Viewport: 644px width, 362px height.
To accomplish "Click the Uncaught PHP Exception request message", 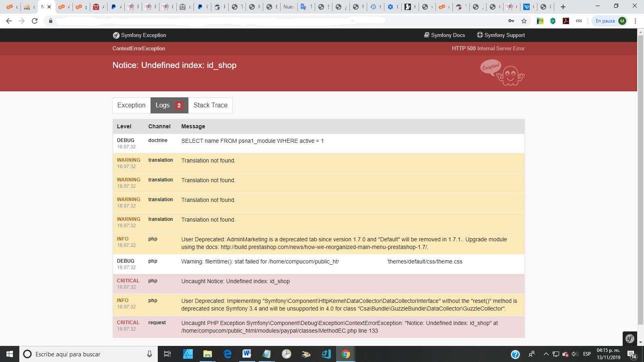I will 339,327.
